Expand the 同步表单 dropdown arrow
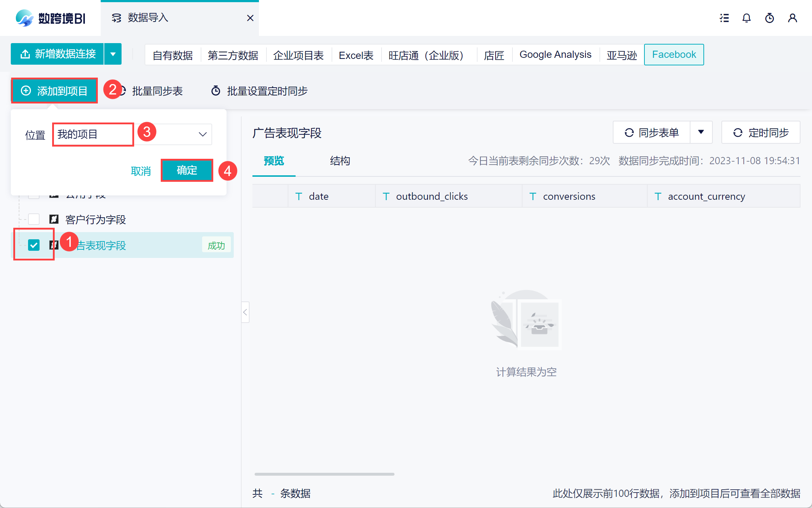Image resolution: width=812 pixels, height=508 pixels. 701,133
